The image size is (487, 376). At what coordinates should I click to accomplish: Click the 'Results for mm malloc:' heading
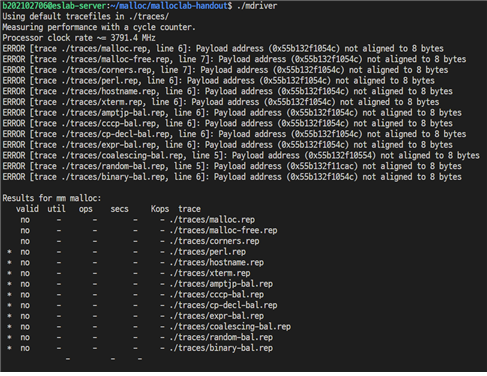coord(52,198)
